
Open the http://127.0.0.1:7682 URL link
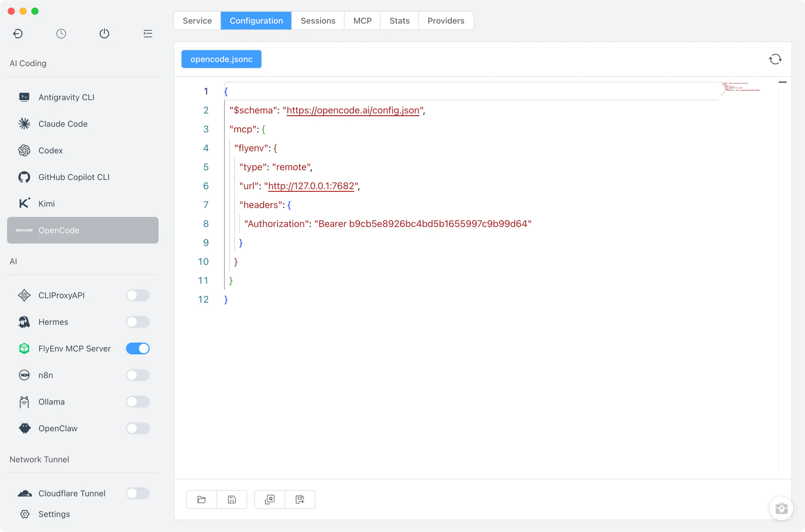coord(311,186)
